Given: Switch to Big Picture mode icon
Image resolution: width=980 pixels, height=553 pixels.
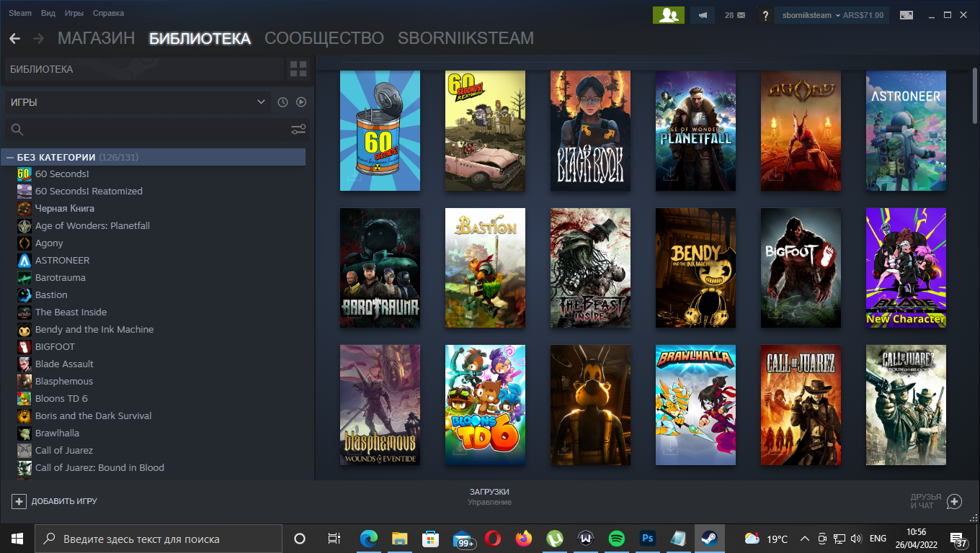Looking at the screenshot, I should click(x=906, y=15).
